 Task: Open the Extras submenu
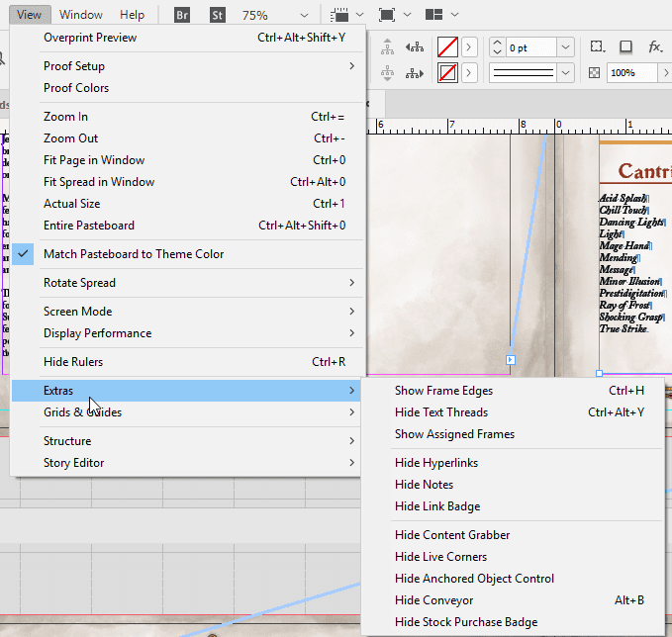click(186, 391)
